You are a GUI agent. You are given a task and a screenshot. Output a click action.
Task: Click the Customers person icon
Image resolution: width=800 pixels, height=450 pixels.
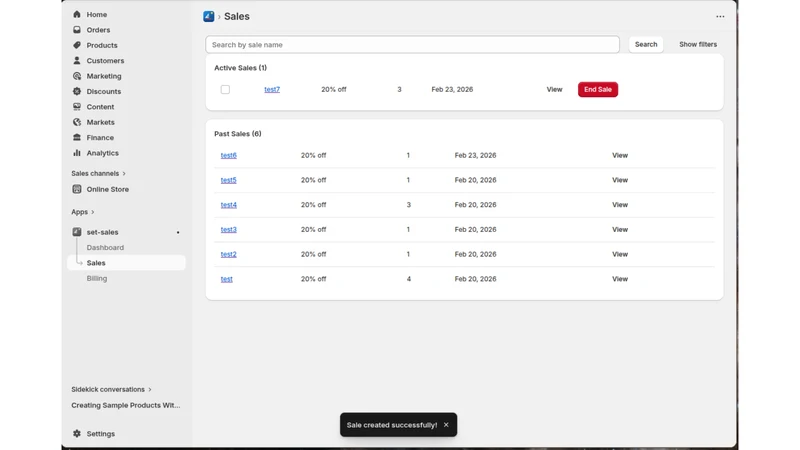[77, 60]
